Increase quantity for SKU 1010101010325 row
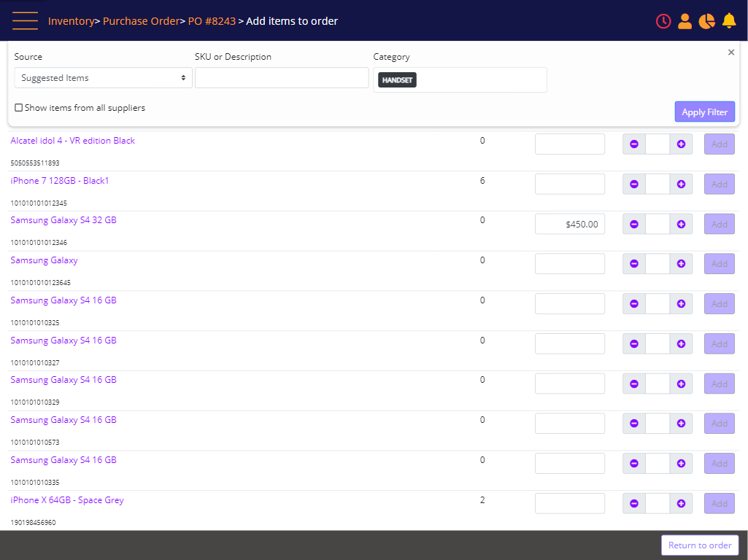 point(681,303)
